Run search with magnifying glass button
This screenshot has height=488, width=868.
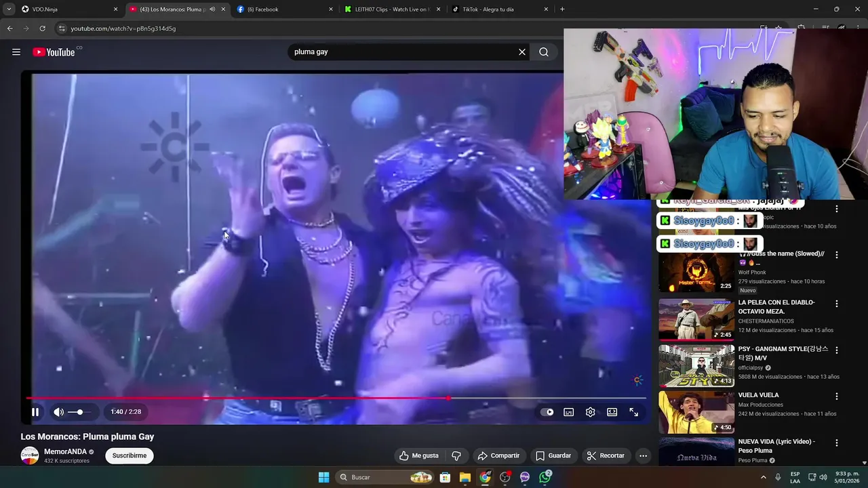(x=544, y=52)
